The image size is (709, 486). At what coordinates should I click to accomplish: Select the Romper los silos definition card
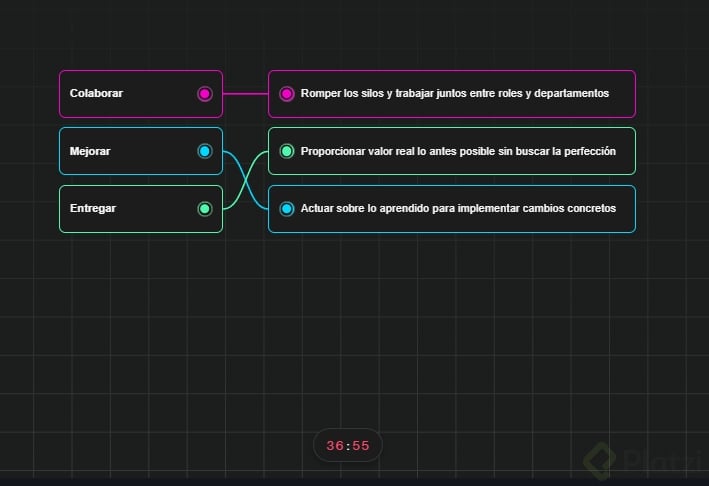point(452,94)
